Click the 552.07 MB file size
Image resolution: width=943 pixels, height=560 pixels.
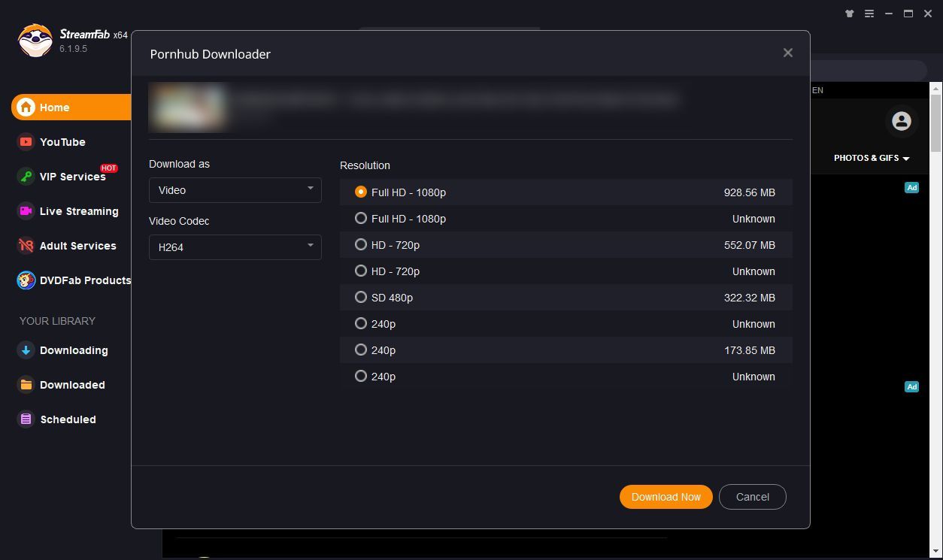click(749, 245)
